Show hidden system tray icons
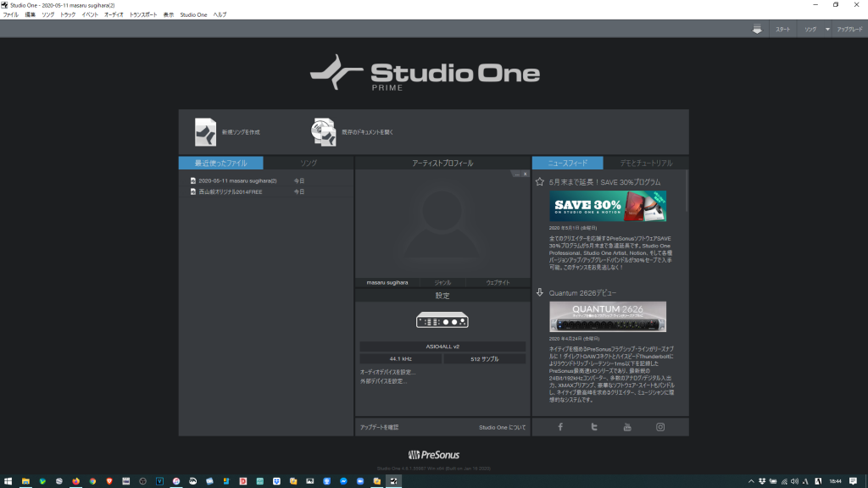Screen dimensions: 868x488 pos(751,481)
